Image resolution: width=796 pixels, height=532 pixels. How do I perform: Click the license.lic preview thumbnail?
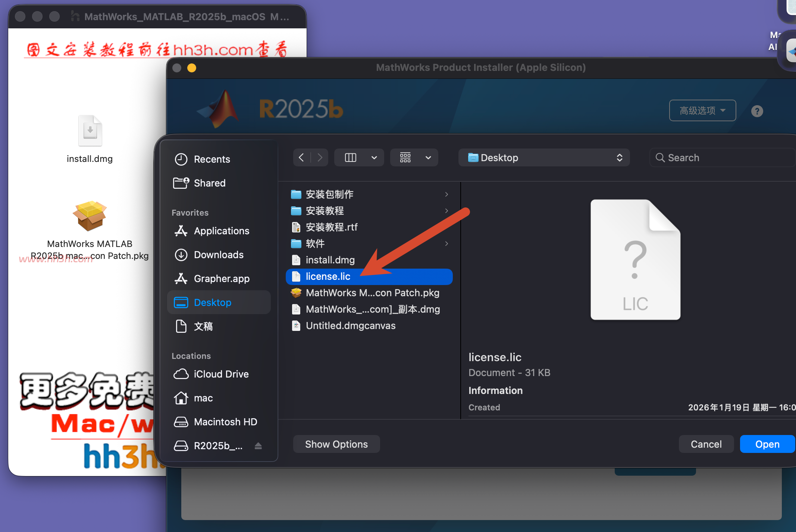click(x=635, y=260)
